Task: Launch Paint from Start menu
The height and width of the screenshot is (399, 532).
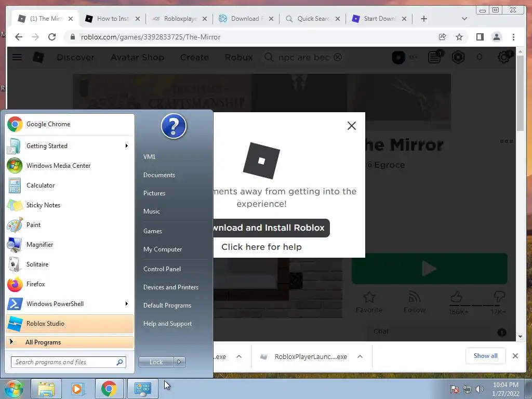Action: coord(70,224)
